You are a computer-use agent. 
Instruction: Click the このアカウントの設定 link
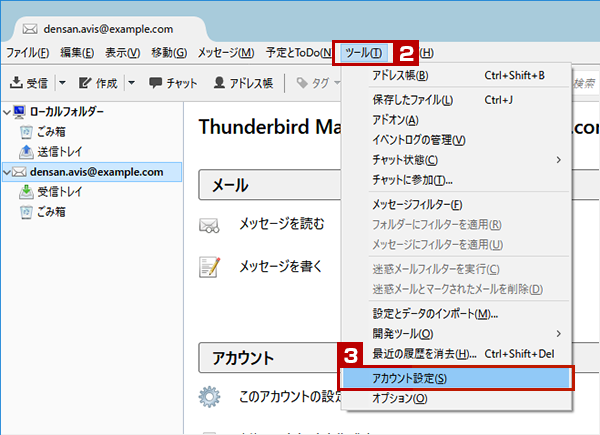coord(290,396)
